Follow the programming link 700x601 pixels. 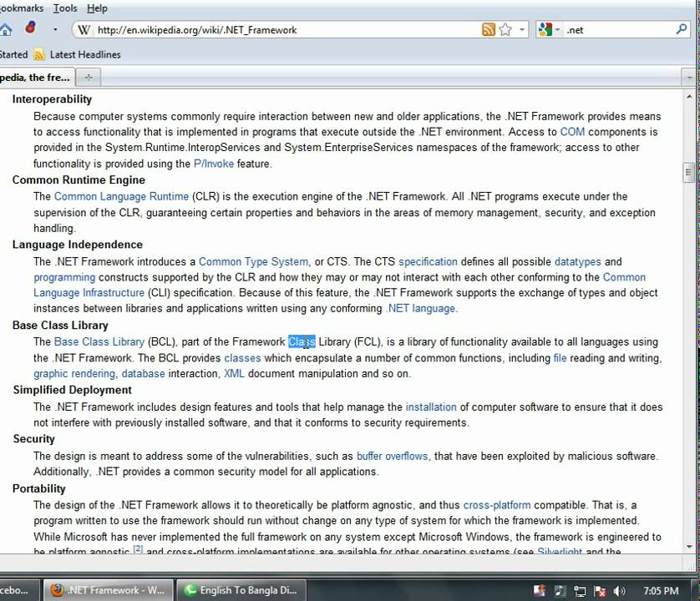(64, 277)
